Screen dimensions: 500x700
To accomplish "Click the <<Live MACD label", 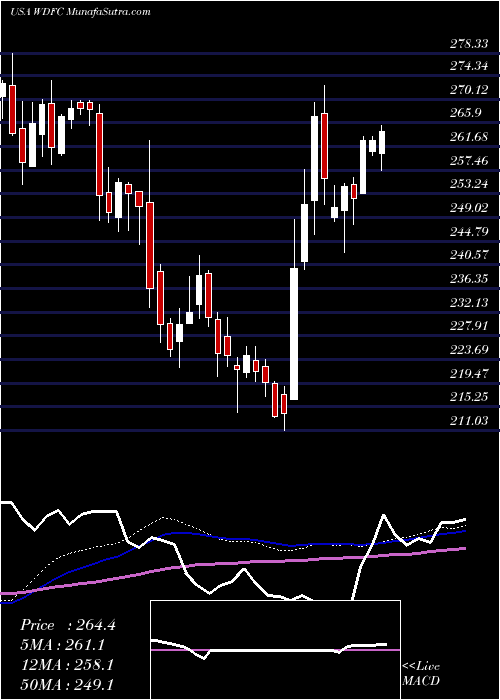I will pos(421,674).
